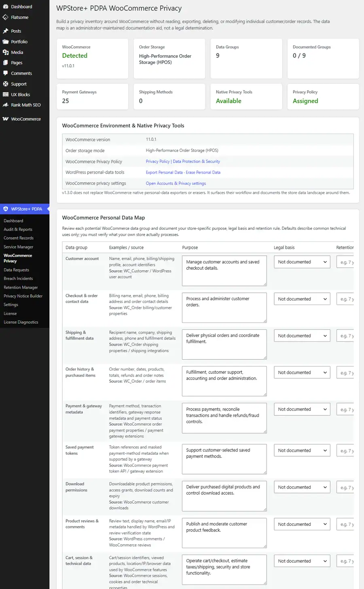Click the 'Available' Native Privacy Tools status
Viewport: 364px width, 589px height.
pyautogui.click(x=229, y=101)
